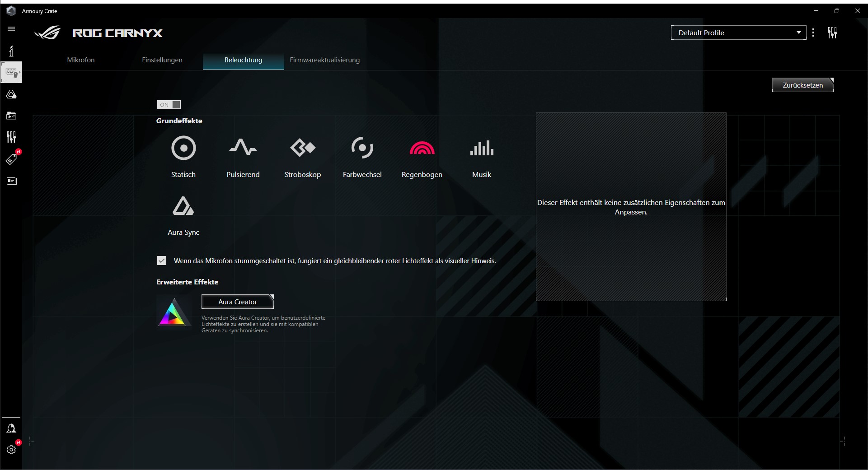Screen dimensions: 868x470
Task: Select the Statisch lighting effect
Action: point(183,149)
